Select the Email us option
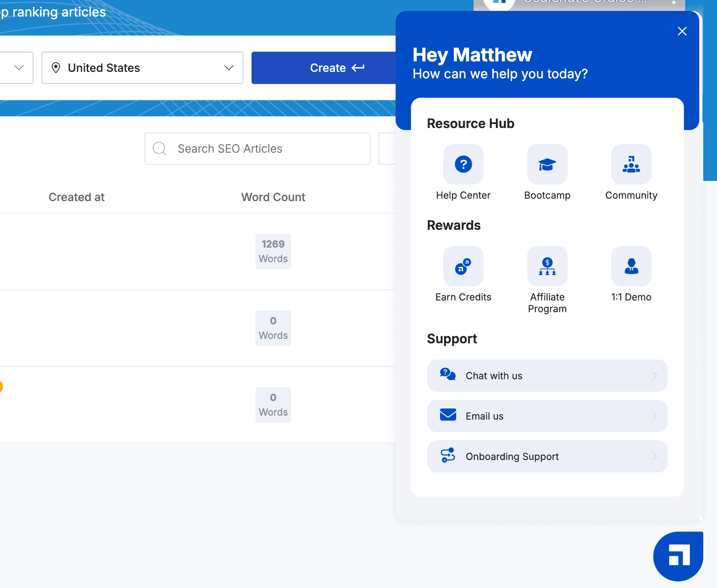This screenshot has width=717, height=588. [547, 416]
